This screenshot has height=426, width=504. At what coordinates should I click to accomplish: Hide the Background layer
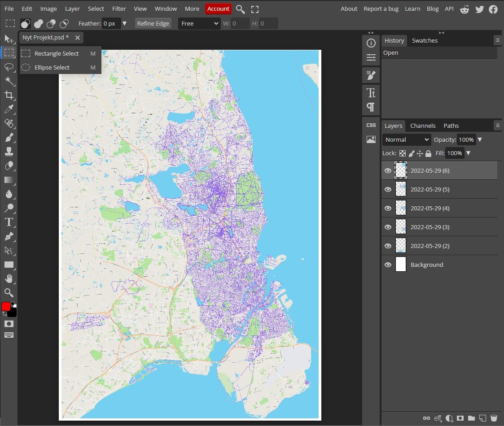pyautogui.click(x=388, y=265)
